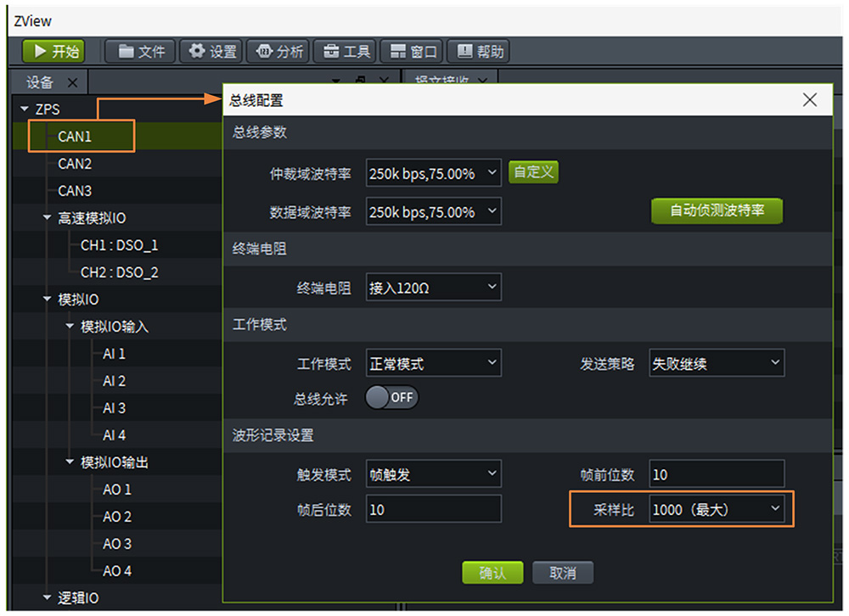Image resolution: width=849 pixels, height=616 pixels.
Task: Open the 工具 toolbox menu
Action: click(x=346, y=51)
